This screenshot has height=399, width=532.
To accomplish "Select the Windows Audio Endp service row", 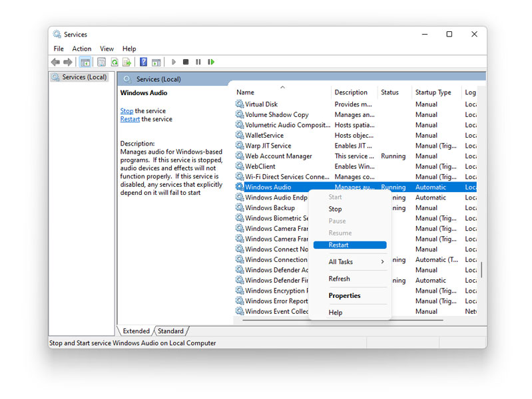I will pyautogui.click(x=356, y=198).
